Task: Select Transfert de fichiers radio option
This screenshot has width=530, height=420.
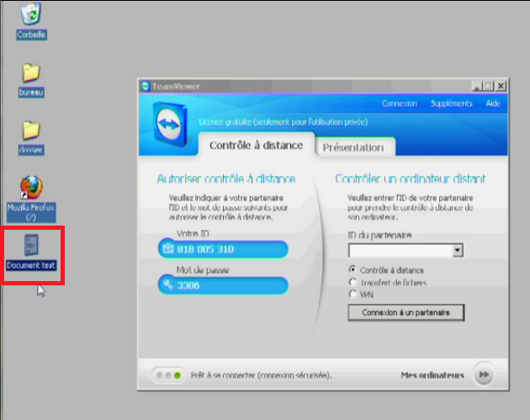Action: click(352, 282)
